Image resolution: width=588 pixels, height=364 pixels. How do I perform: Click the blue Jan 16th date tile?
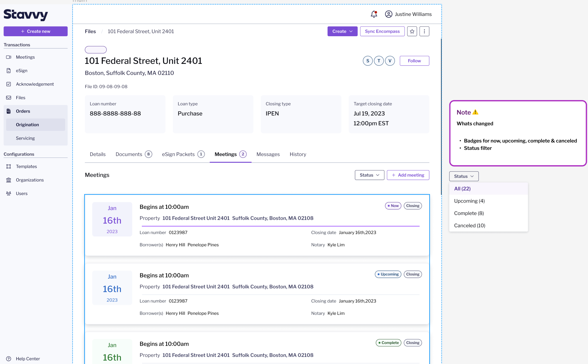pyautogui.click(x=112, y=288)
